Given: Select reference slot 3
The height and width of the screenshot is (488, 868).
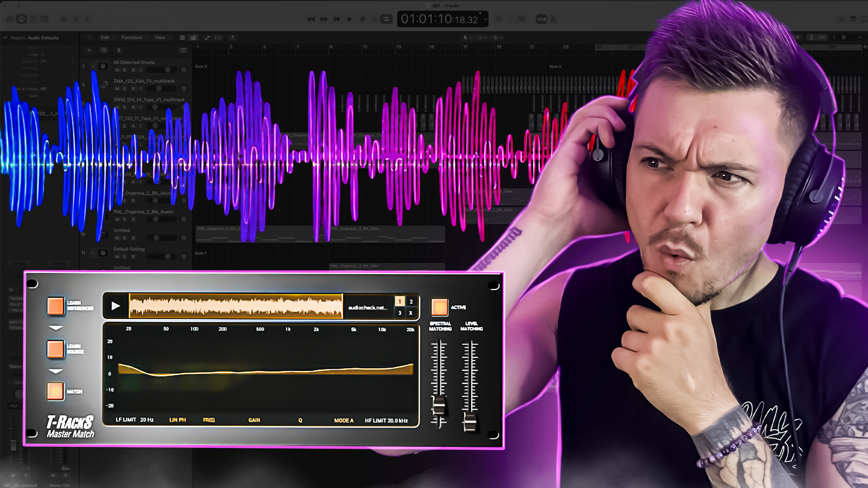Looking at the screenshot, I should (x=400, y=313).
